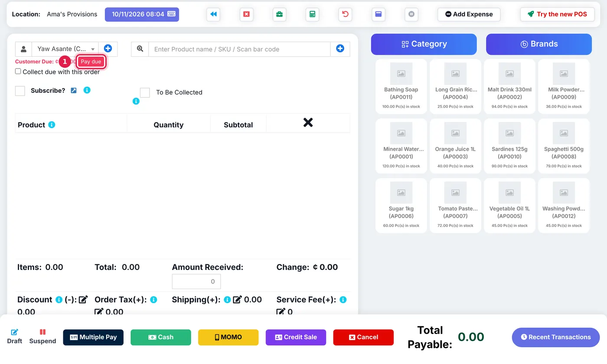
Task: Click the date 10/11/2026 08:04 button
Action: (142, 14)
